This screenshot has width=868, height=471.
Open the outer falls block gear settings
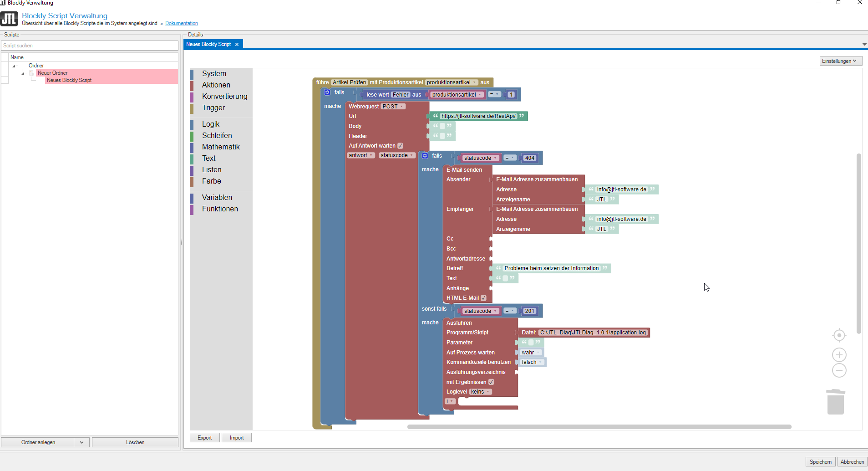click(327, 92)
